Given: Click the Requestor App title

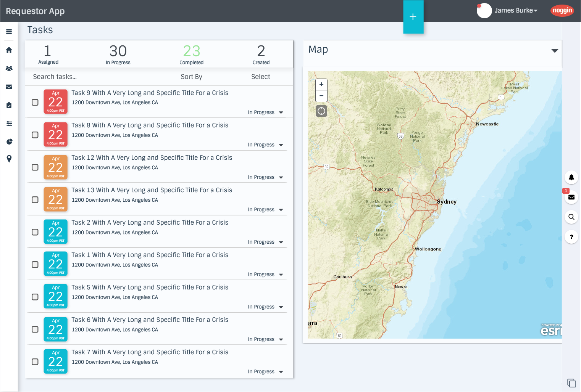Looking at the screenshot, I should pyautogui.click(x=35, y=11).
